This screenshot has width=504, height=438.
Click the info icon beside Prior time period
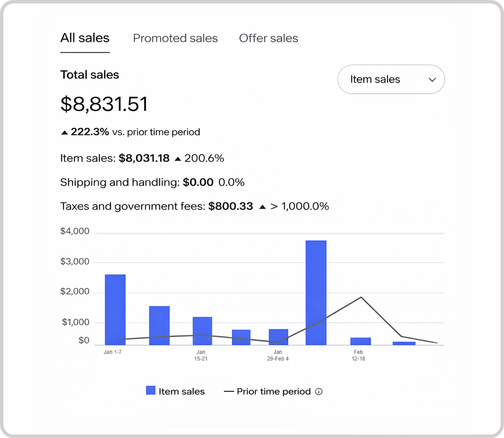click(319, 392)
